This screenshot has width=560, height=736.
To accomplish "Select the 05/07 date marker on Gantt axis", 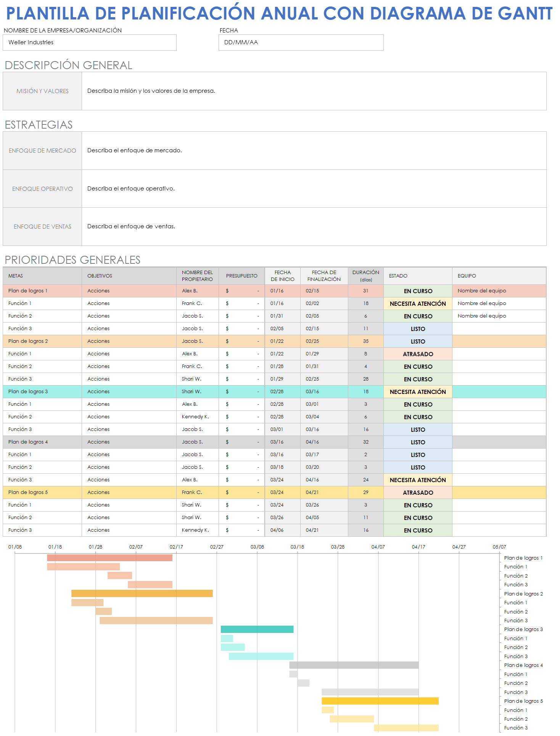I will click(x=499, y=547).
